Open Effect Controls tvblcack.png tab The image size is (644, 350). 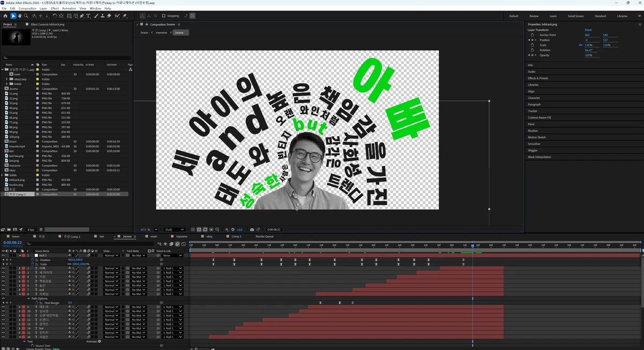(x=47, y=24)
